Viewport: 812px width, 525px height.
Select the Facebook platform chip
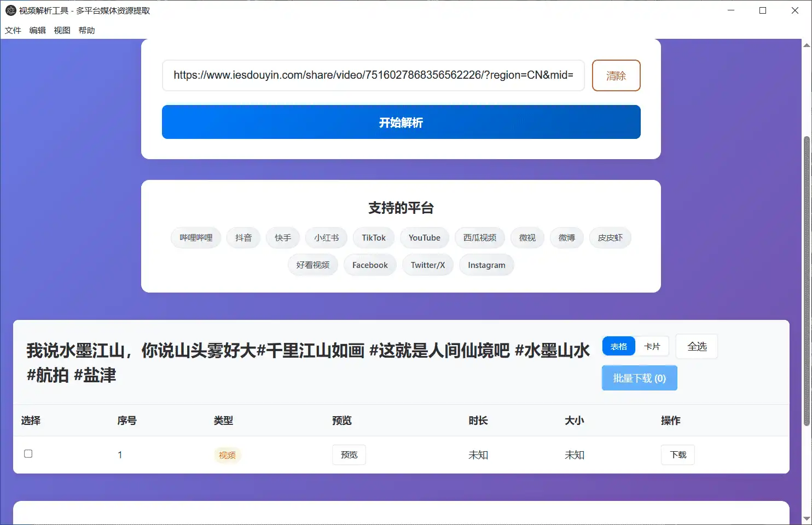[x=370, y=265]
